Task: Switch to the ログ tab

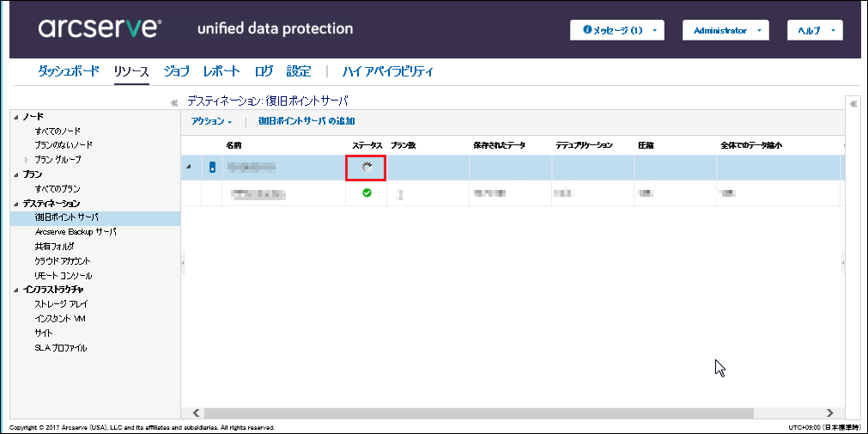Action: click(x=264, y=71)
